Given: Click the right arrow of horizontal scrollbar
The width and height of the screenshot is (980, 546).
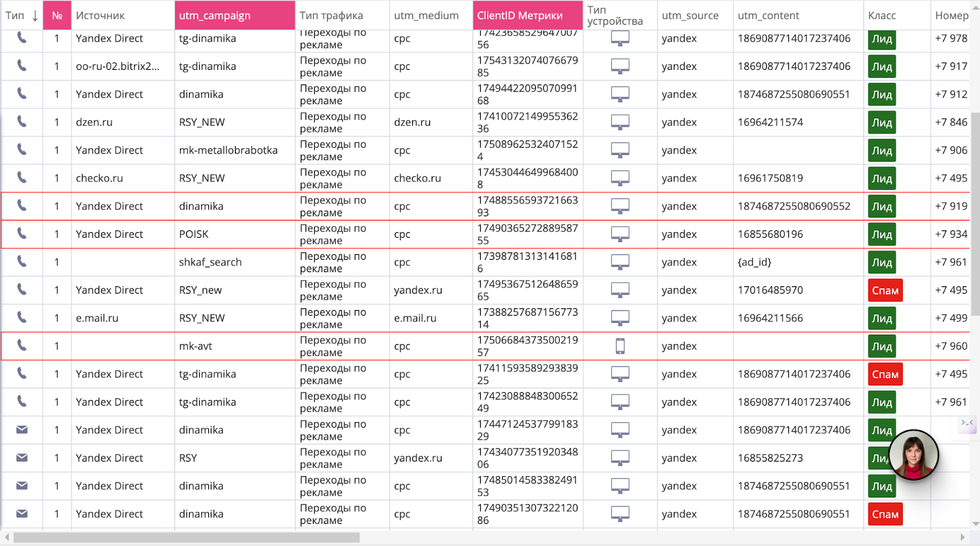Looking at the screenshot, I should click(x=962, y=537).
